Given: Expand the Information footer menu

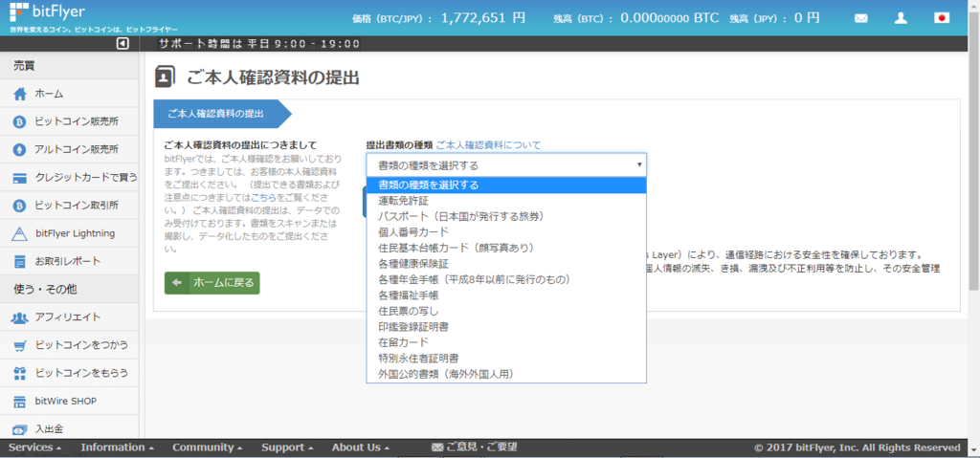Looking at the screenshot, I should click(x=118, y=447).
